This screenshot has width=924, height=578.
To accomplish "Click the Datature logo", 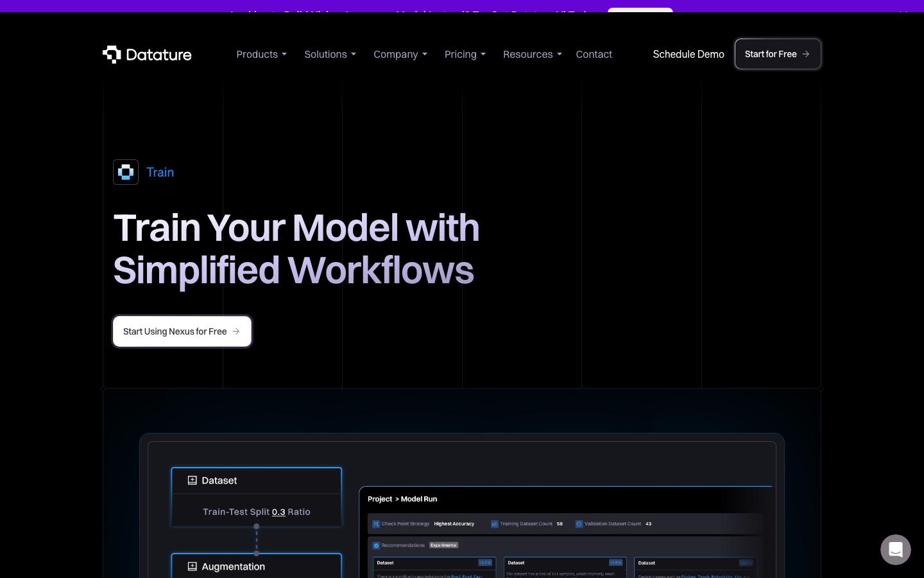I will coord(147,55).
